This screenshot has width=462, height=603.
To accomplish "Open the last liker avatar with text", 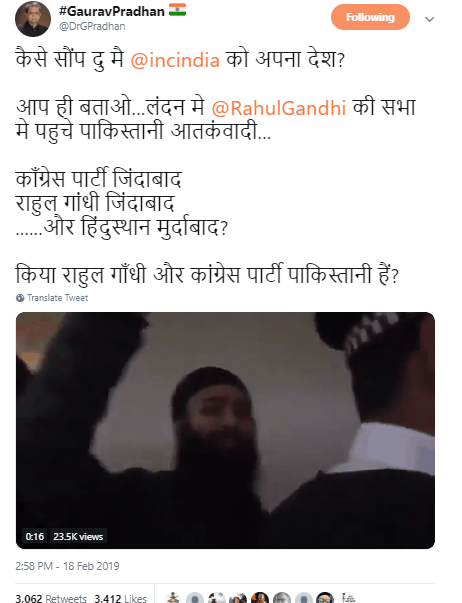I will (x=348, y=598).
